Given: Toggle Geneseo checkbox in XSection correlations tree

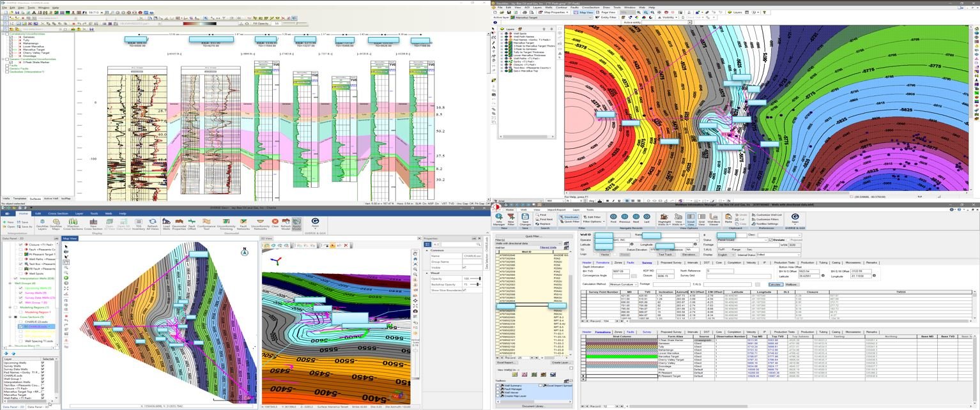Looking at the screenshot, I should [x=11, y=37].
